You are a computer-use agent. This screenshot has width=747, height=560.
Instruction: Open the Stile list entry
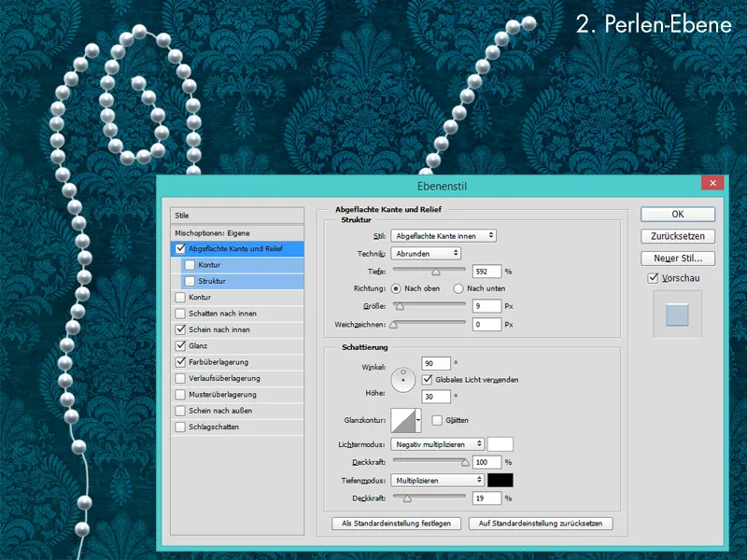pyautogui.click(x=237, y=216)
